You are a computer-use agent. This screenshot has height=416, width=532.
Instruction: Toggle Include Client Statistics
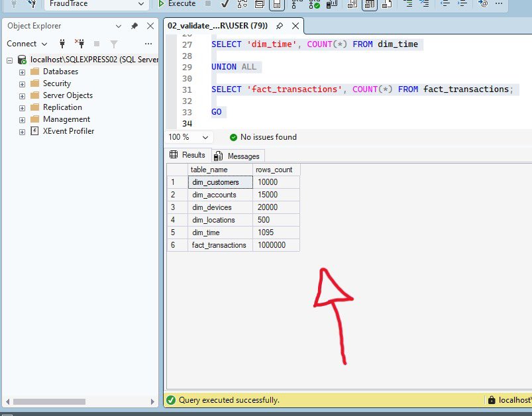[x=332, y=4]
